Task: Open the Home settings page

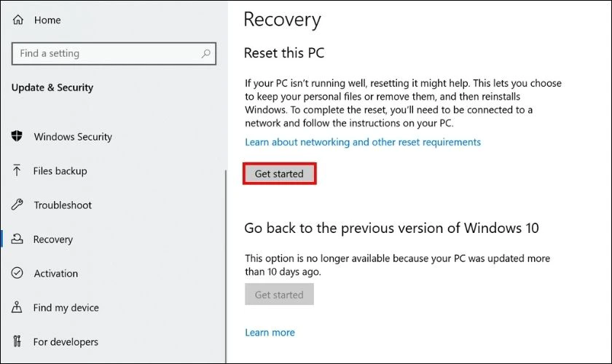Action: coord(47,20)
